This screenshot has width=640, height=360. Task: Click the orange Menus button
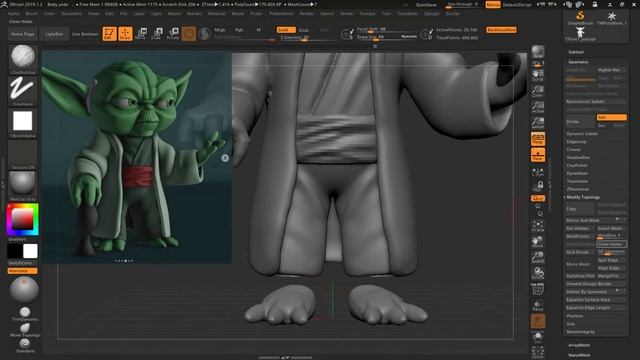493,4
